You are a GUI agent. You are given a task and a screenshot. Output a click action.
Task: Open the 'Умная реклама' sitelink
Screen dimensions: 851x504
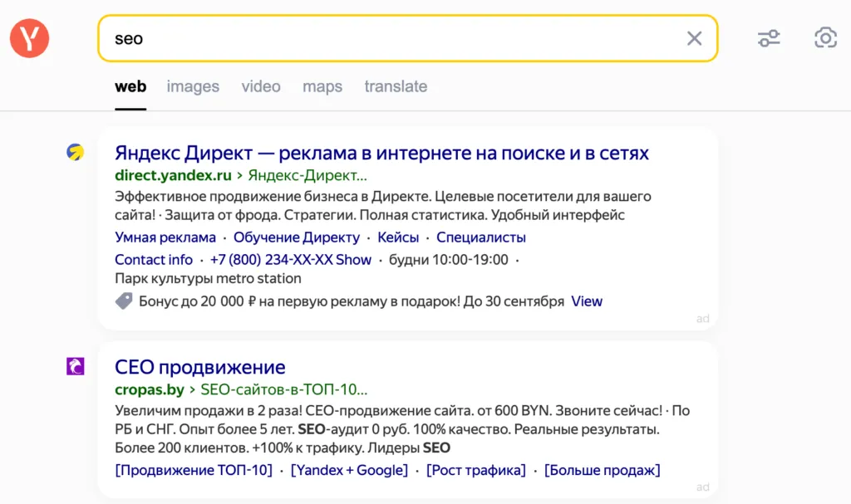point(165,237)
